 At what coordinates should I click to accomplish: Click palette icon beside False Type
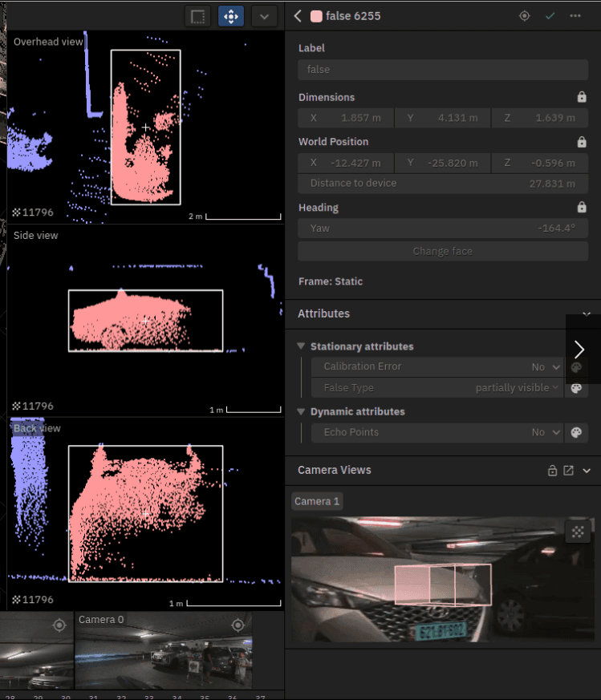click(x=576, y=388)
